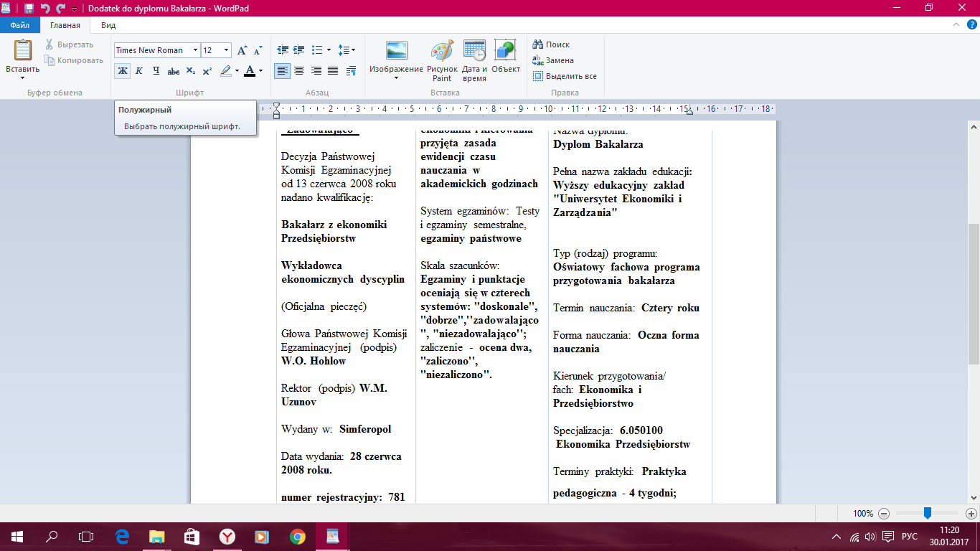Expand the line spacing dropdown
The width and height of the screenshot is (980, 551).
point(347,50)
